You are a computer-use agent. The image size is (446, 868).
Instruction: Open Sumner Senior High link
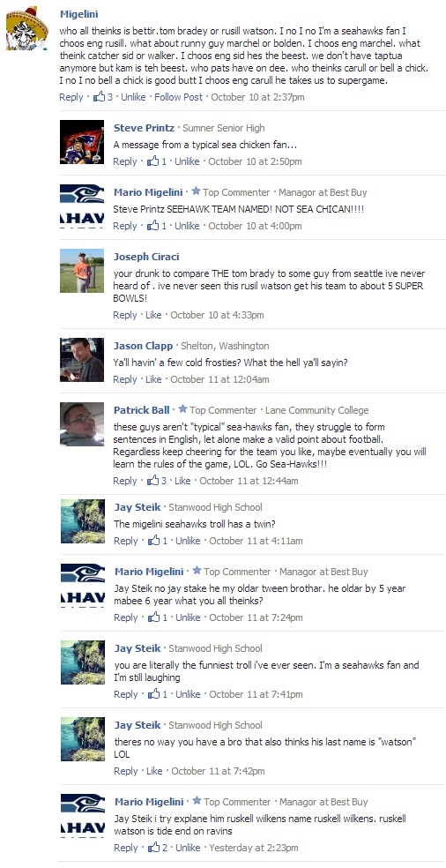224,128
